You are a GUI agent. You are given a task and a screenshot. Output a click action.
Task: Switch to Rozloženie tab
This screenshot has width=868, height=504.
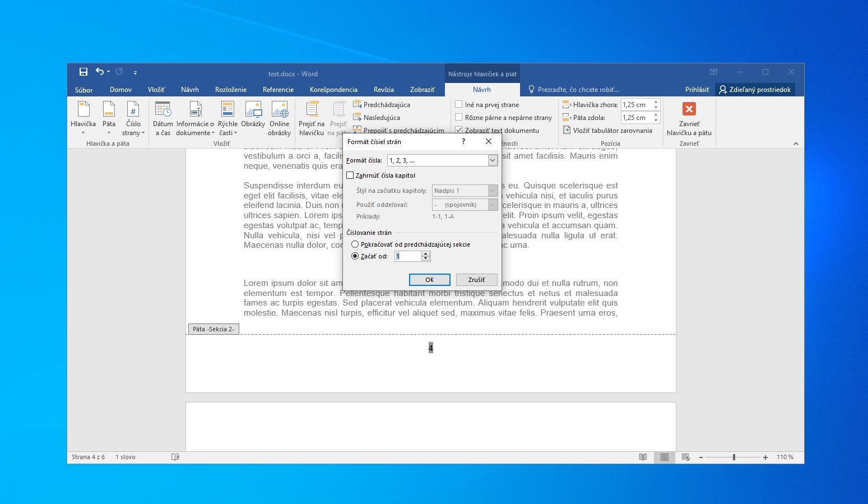[231, 89]
